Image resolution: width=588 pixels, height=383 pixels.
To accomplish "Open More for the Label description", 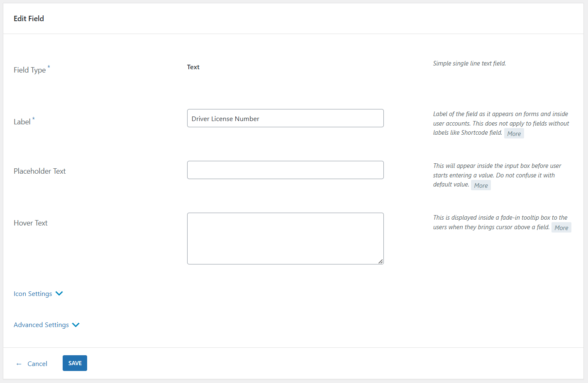I will tap(514, 133).
